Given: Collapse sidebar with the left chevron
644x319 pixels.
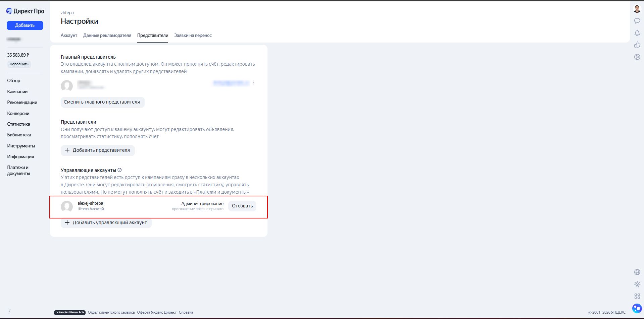Looking at the screenshot, I should click(x=9, y=311).
